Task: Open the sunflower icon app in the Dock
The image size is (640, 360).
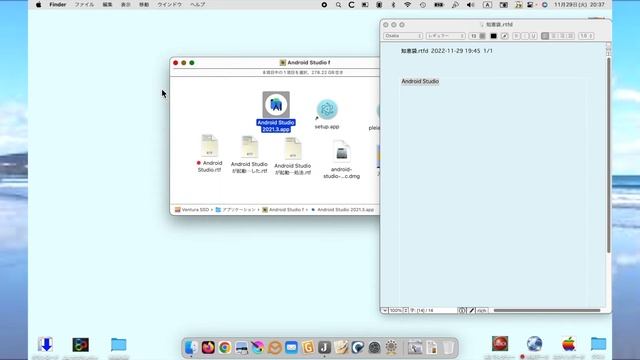Action: (391, 347)
